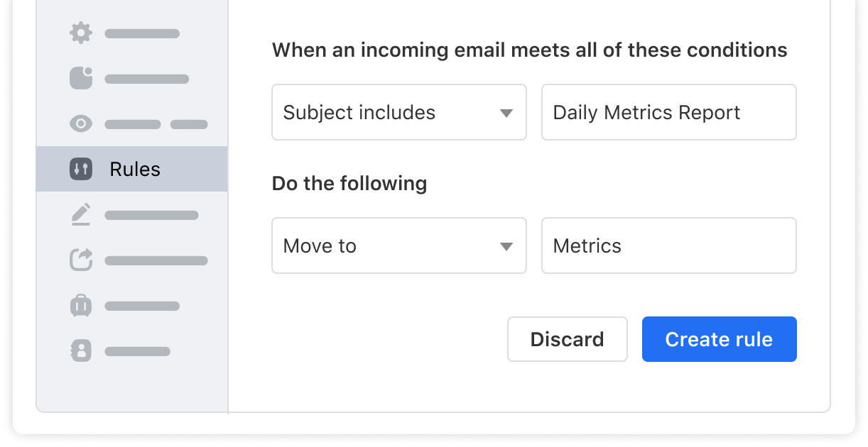Click the Do the following section heading
The image size is (868, 447).
point(349,183)
